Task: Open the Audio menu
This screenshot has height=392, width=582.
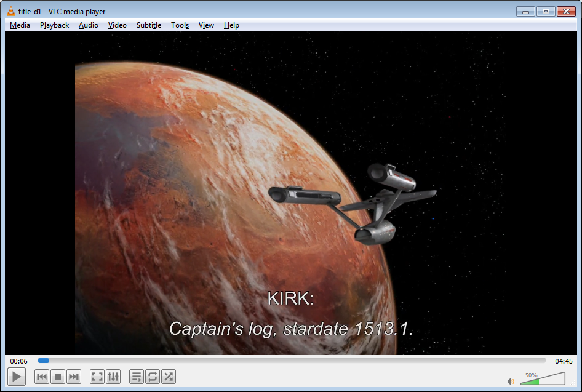Action: tap(89, 25)
